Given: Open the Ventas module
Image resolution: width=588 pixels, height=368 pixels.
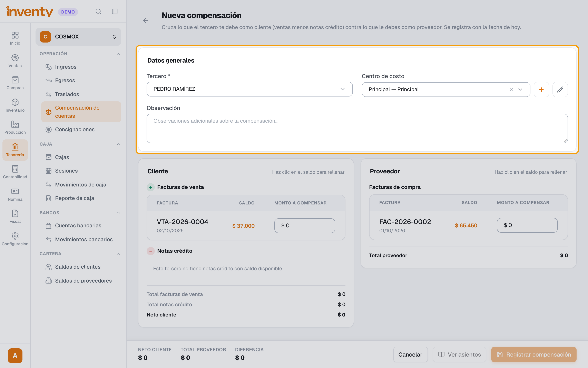Looking at the screenshot, I should (15, 61).
